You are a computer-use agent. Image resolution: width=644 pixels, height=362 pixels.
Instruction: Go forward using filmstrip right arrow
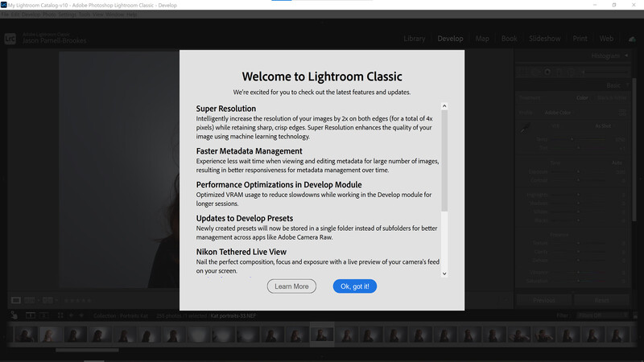[x=81, y=315]
